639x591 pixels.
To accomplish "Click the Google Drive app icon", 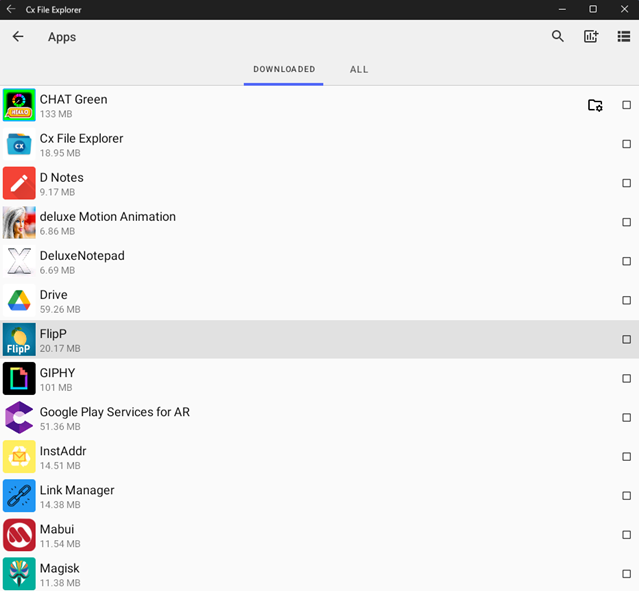I will tap(19, 301).
